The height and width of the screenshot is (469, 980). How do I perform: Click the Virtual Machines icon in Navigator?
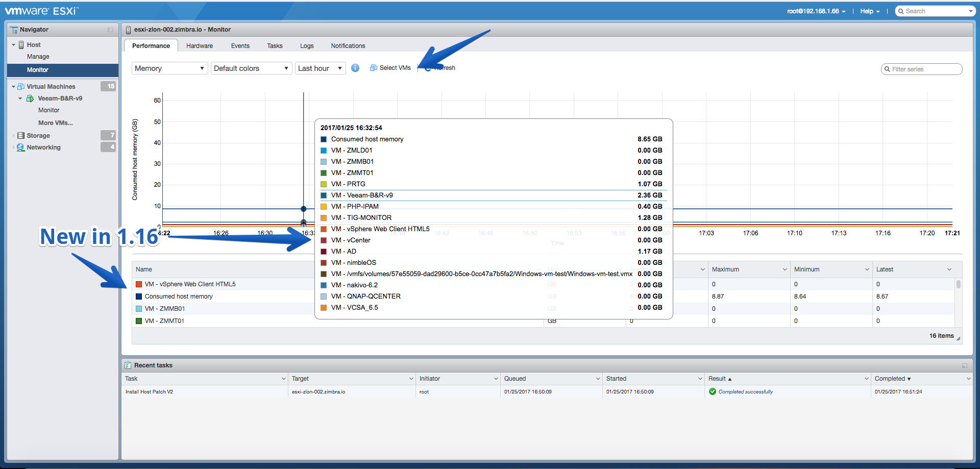[x=21, y=87]
